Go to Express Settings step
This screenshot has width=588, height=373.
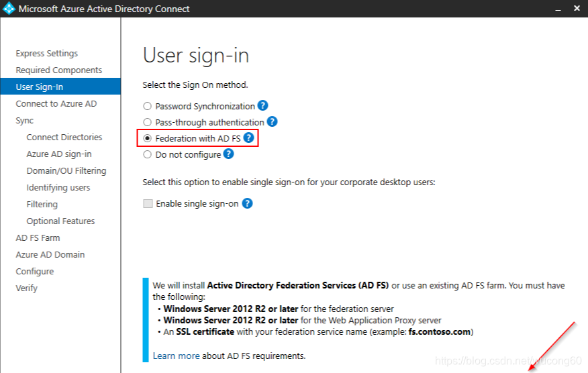47,53
